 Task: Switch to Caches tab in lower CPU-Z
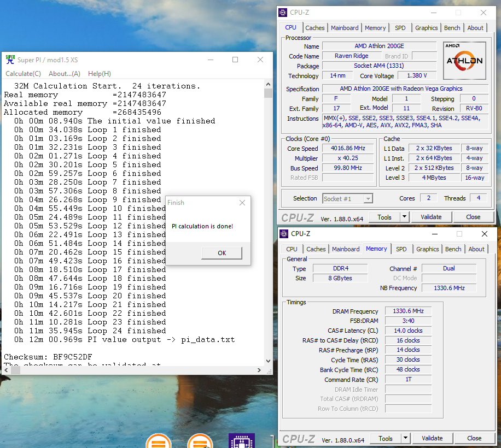pos(316,249)
